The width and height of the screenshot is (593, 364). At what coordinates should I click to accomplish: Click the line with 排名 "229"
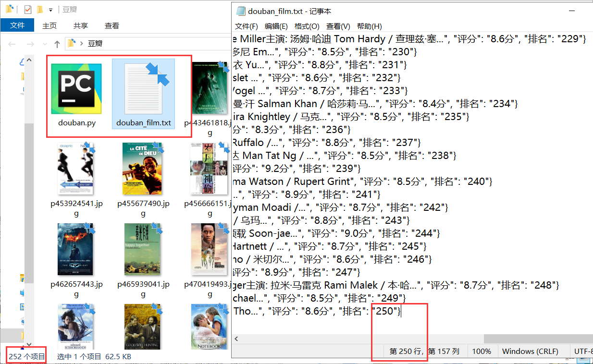pyautogui.click(x=409, y=39)
